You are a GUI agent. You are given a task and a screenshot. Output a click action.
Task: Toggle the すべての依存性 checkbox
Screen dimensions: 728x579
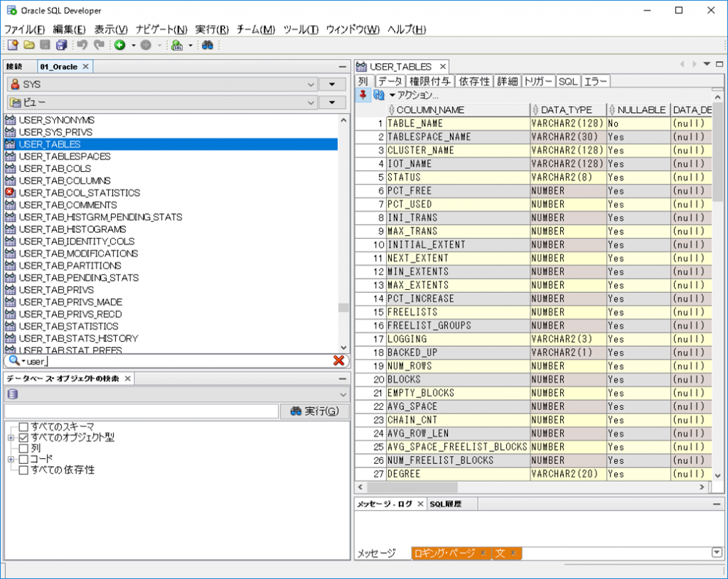(x=23, y=470)
